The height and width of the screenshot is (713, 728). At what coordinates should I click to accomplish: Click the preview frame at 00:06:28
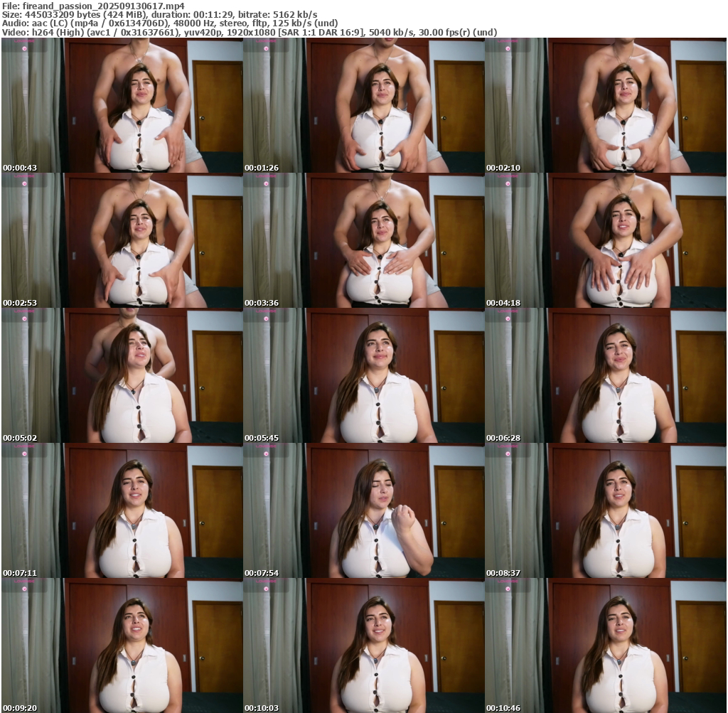click(605, 375)
